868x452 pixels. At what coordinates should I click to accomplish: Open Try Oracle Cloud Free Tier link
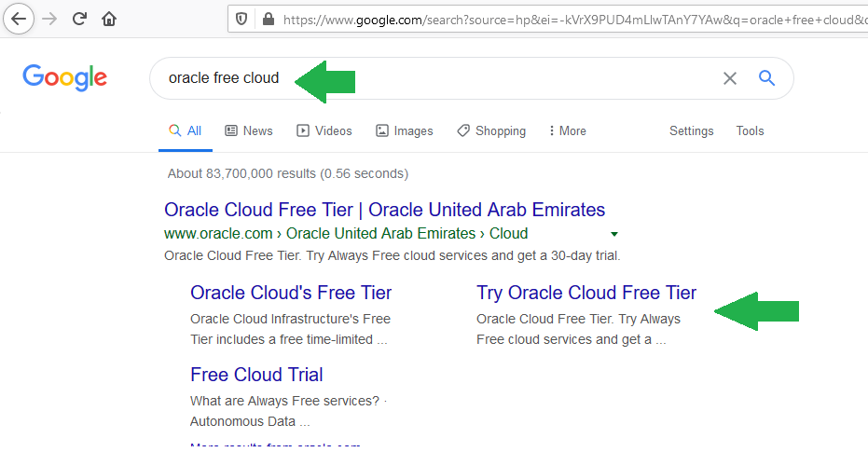586,293
